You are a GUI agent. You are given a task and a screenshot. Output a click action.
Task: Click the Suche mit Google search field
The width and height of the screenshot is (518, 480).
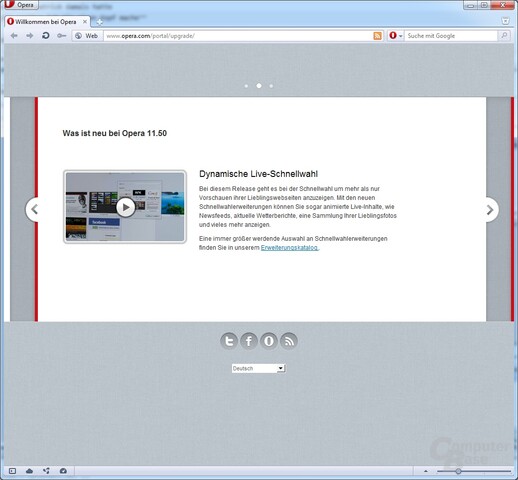tap(451, 36)
